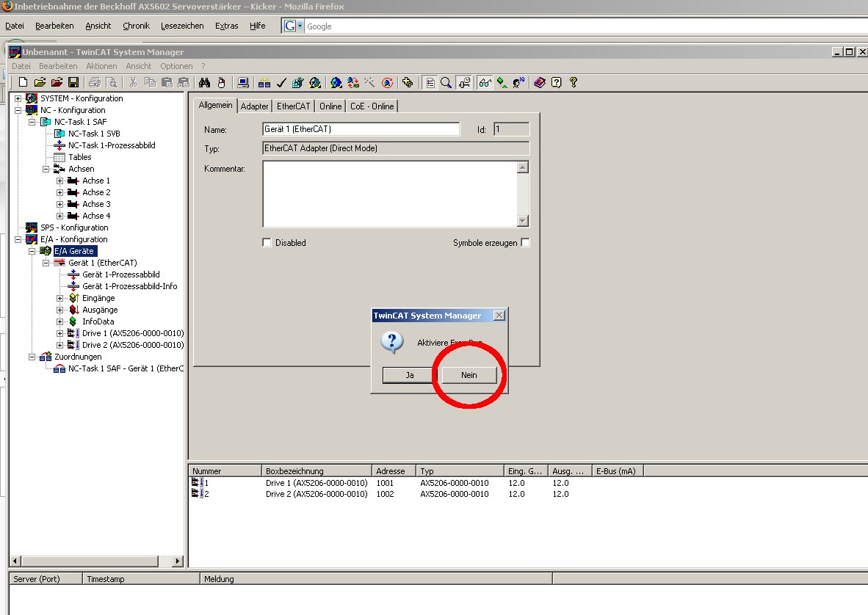Click the Generate mappings icon

pyautogui.click(x=264, y=82)
